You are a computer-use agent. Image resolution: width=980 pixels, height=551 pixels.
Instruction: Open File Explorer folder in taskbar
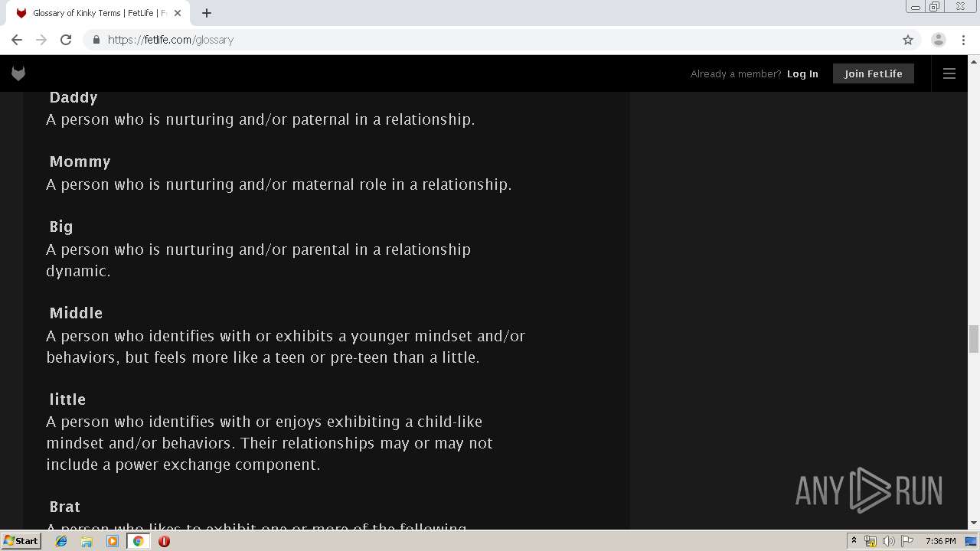pos(87,541)
